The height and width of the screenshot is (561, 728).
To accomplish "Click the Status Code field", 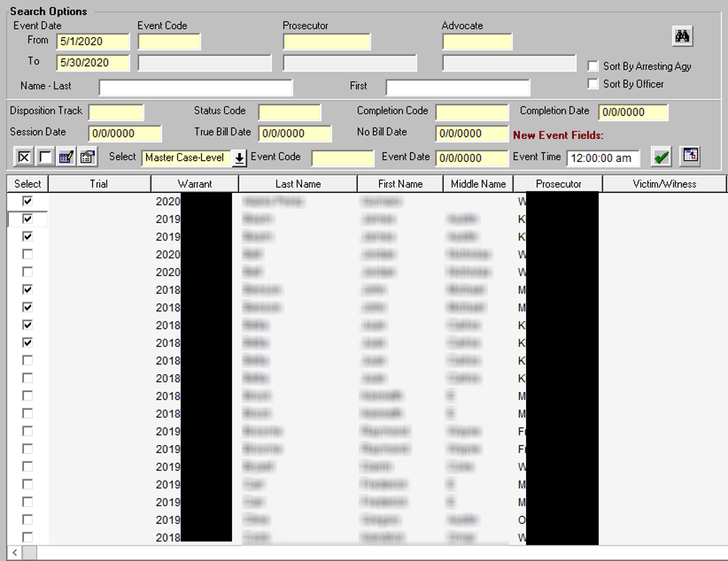I will 290,113.
